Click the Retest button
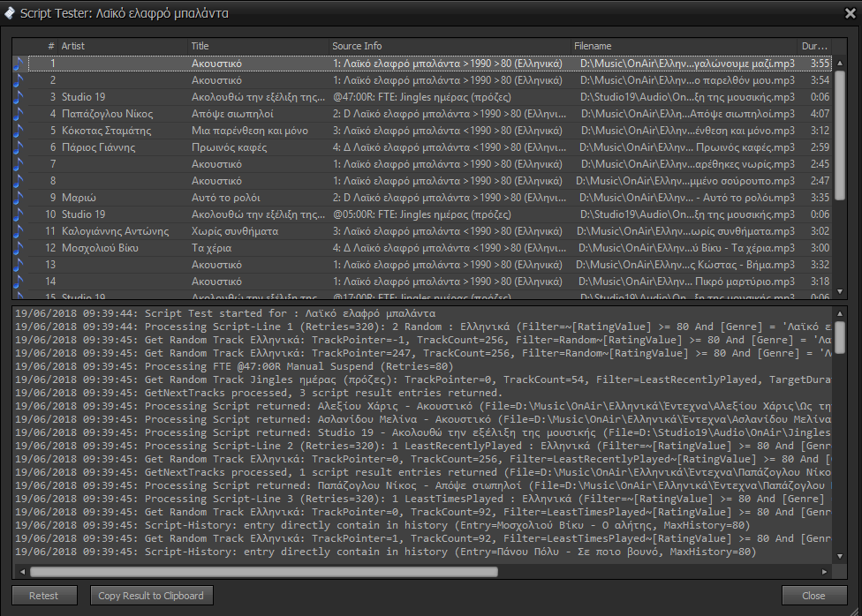The height and width of the screenshot is (616, 862). click(44, 596)
